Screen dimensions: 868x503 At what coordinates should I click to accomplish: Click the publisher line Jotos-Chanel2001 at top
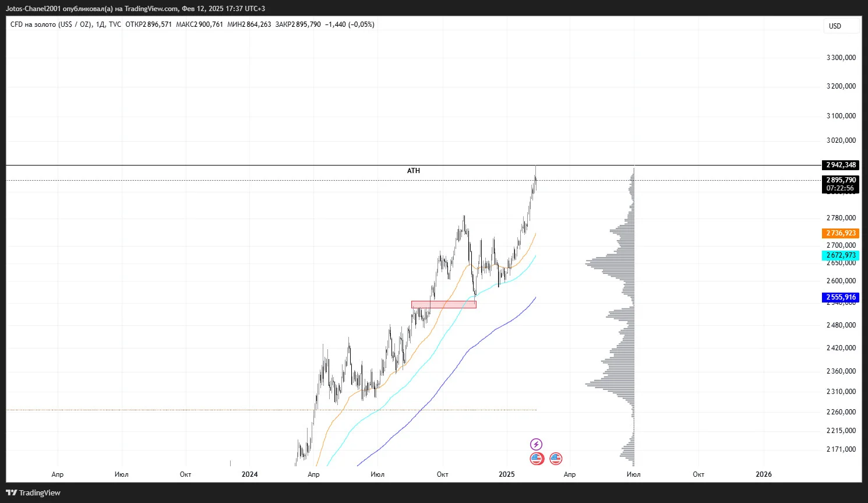135,9
